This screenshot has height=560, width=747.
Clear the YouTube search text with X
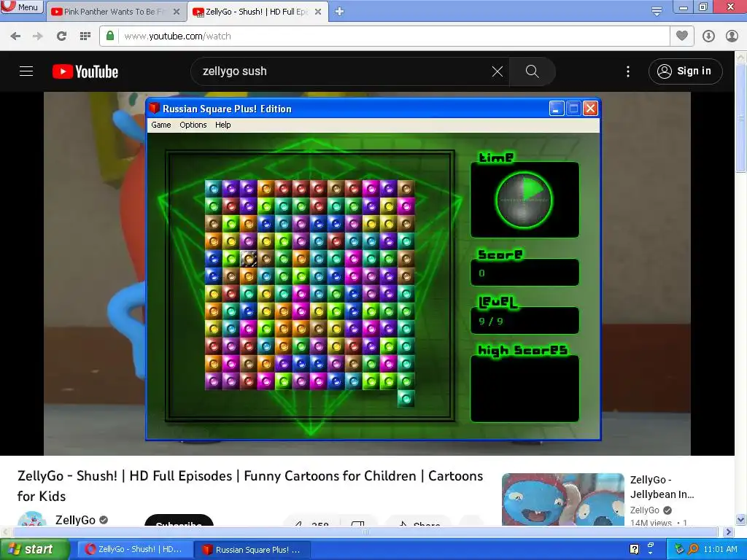tap(498, 71)
